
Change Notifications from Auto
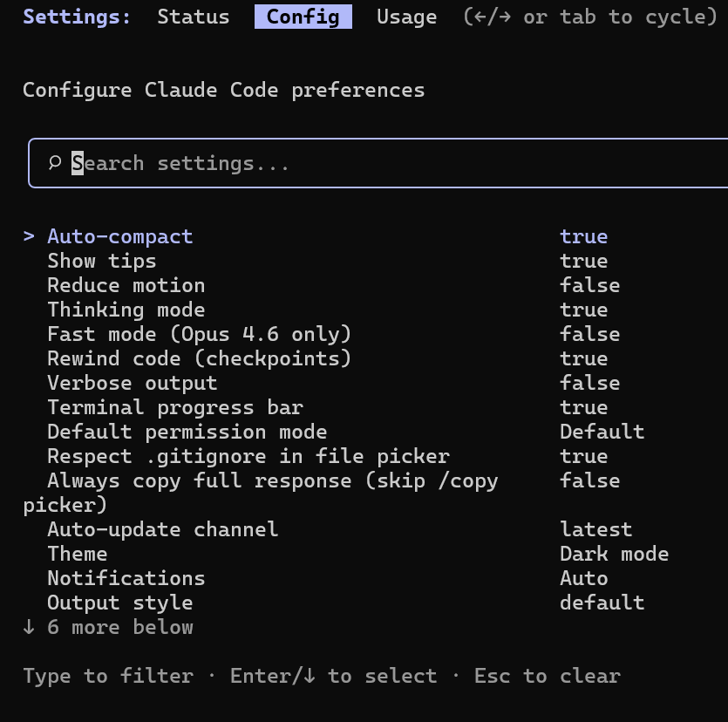126,577
